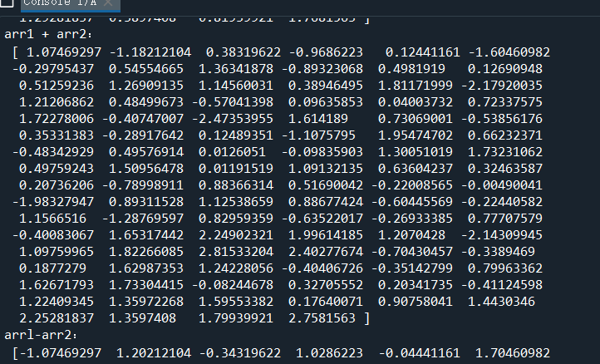Screen dimensions: 600x364
Task: Select the value 1.07469297 after the opening bracket
Action: coord(64,52)
